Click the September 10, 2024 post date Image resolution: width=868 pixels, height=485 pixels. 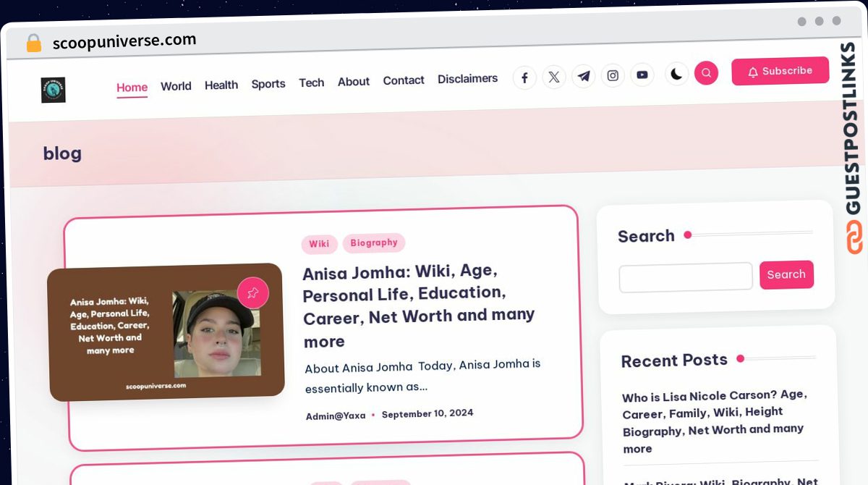(427, 414)
